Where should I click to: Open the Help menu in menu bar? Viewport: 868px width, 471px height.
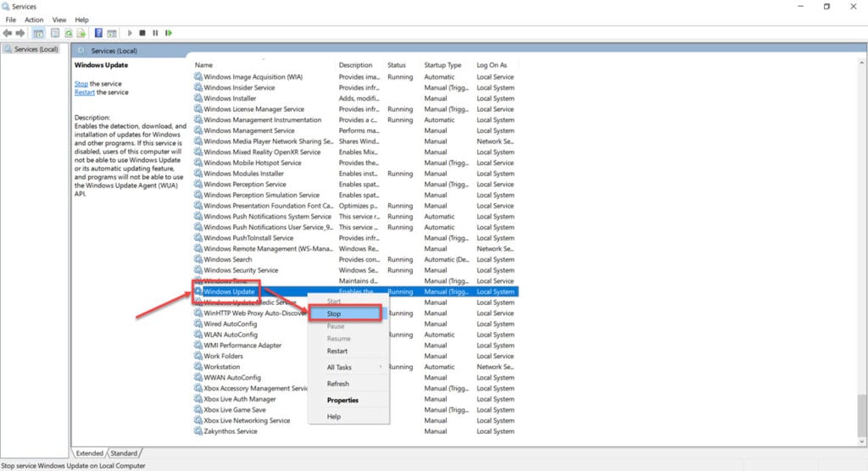click(x=82, y=20)
